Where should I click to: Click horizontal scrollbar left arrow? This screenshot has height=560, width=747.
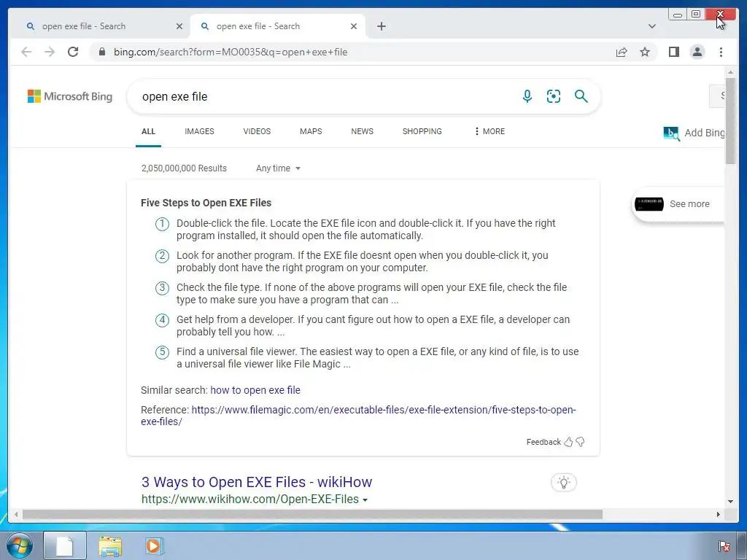coord(16,514)
